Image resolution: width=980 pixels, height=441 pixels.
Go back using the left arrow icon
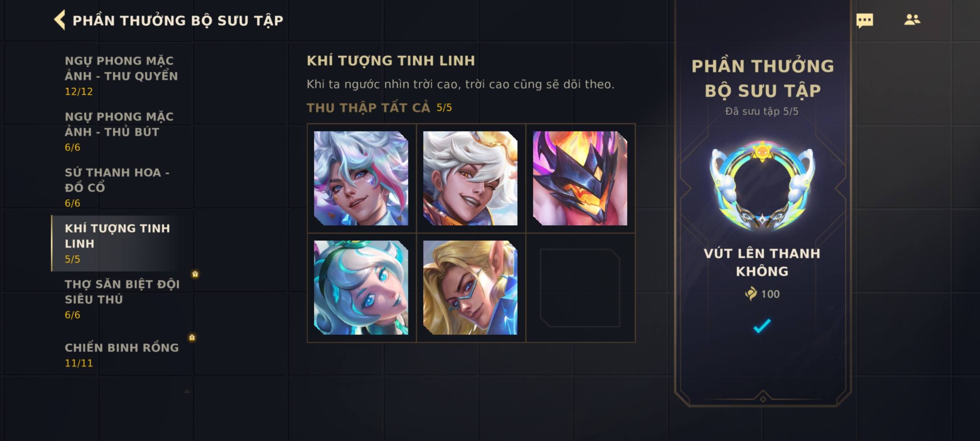click(x=60, y=20)
